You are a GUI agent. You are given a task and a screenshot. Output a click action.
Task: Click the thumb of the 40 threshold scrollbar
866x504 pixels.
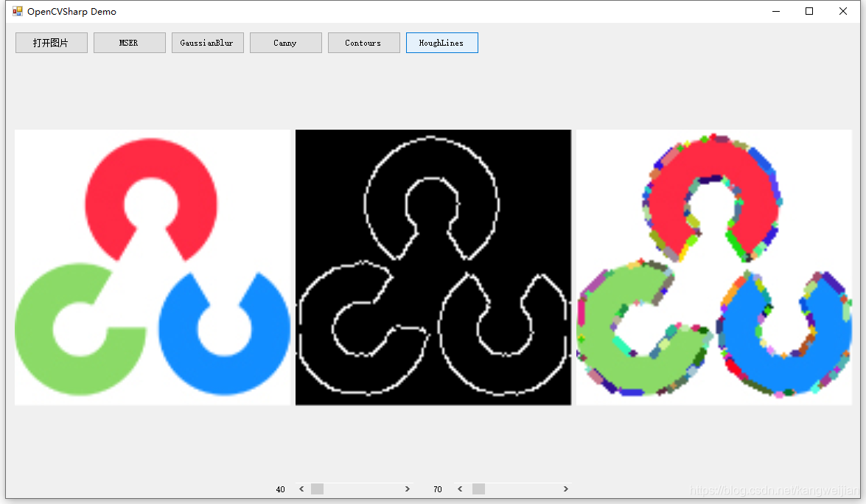[x=317, y=489]
